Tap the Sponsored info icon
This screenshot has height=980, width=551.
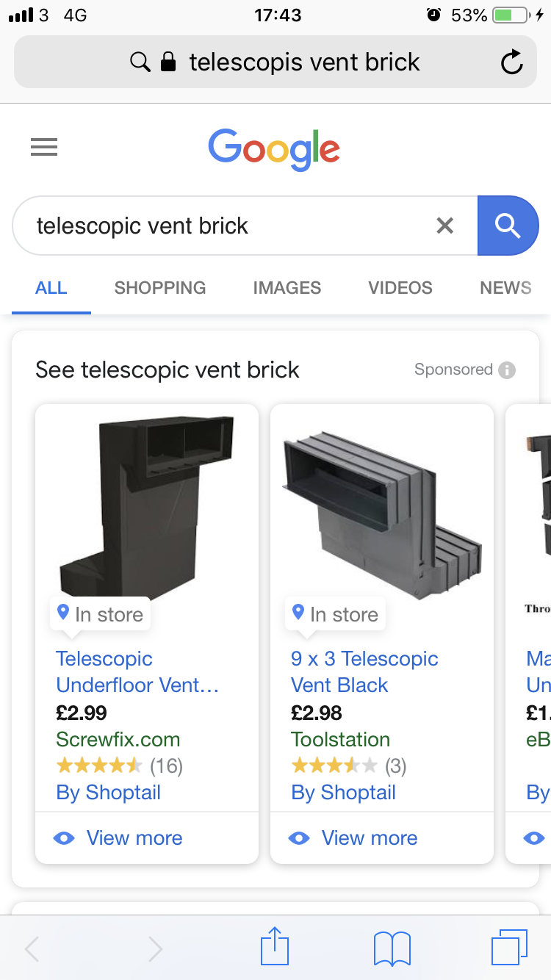point(507,370)
